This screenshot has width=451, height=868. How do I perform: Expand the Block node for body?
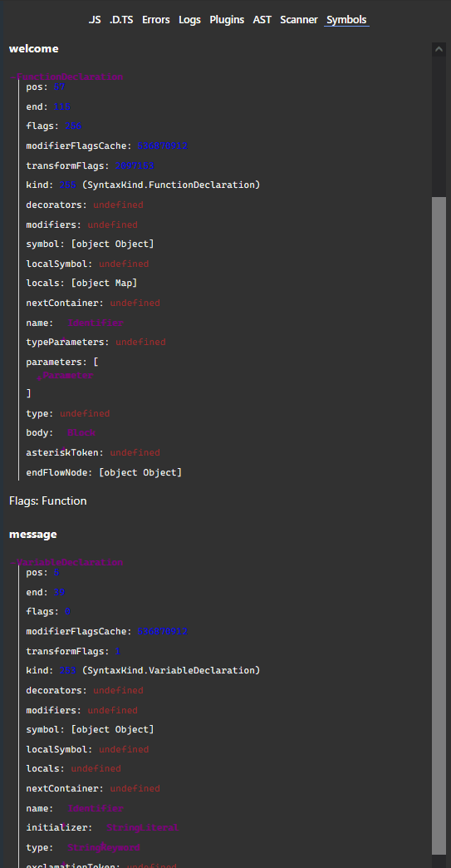pyautogui.click(x=81, y=432)
